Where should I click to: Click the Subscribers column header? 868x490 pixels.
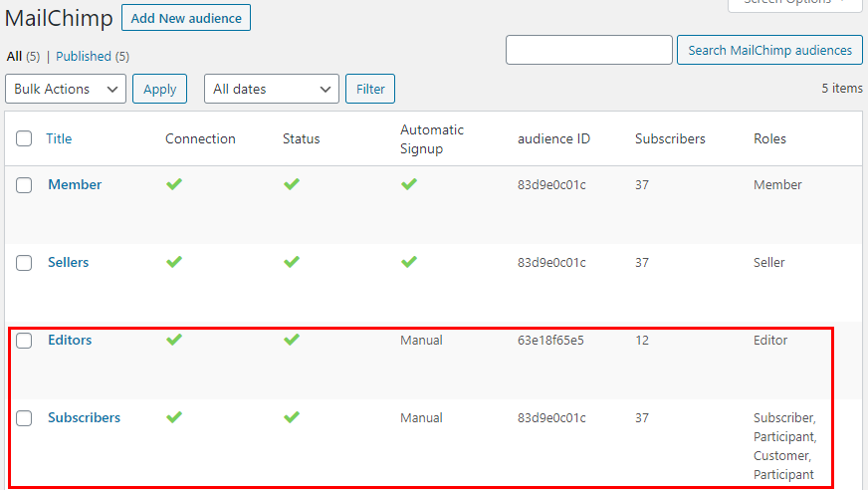[670, 138]
